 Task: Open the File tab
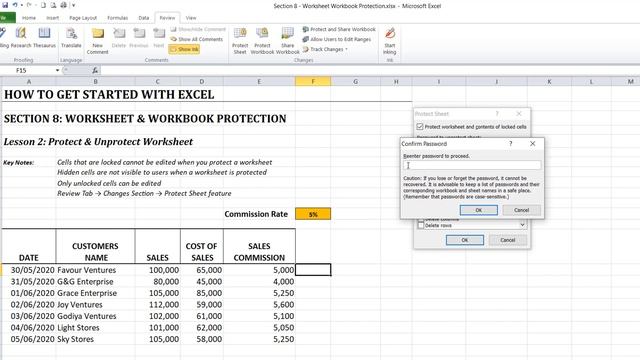(x=7, y=18)
